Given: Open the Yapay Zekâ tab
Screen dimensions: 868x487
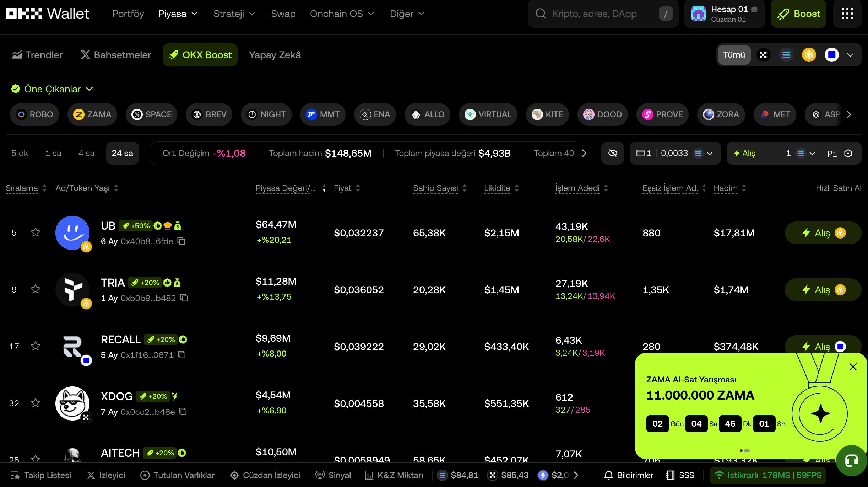Looking at the screenshot, I should click(x=275, y=55).
